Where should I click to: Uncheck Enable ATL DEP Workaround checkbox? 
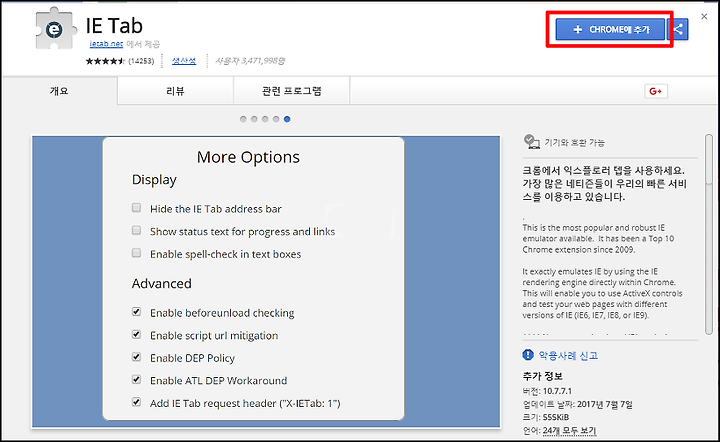(136, 379)
